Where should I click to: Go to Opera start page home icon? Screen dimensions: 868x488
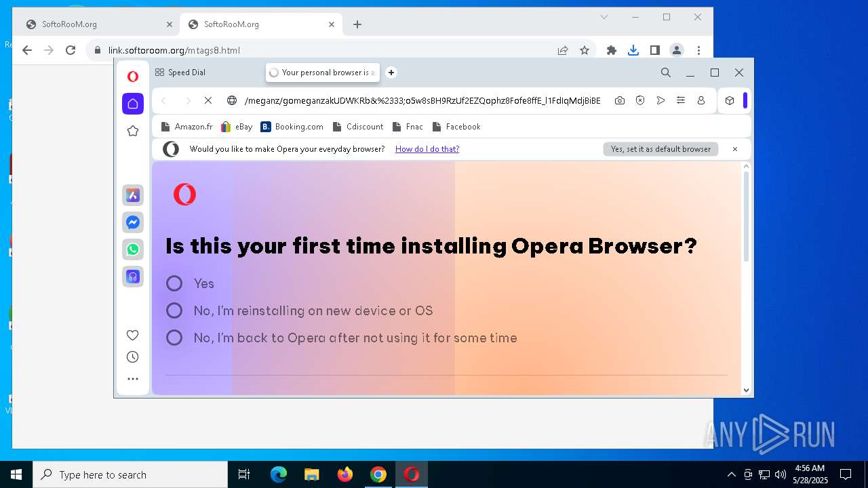[x=133, y=104]
